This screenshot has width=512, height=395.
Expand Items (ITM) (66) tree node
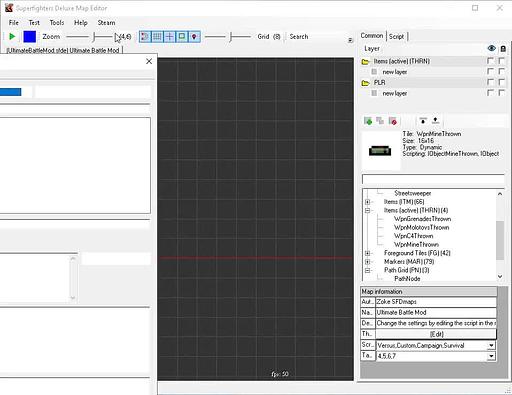[367, 202]
